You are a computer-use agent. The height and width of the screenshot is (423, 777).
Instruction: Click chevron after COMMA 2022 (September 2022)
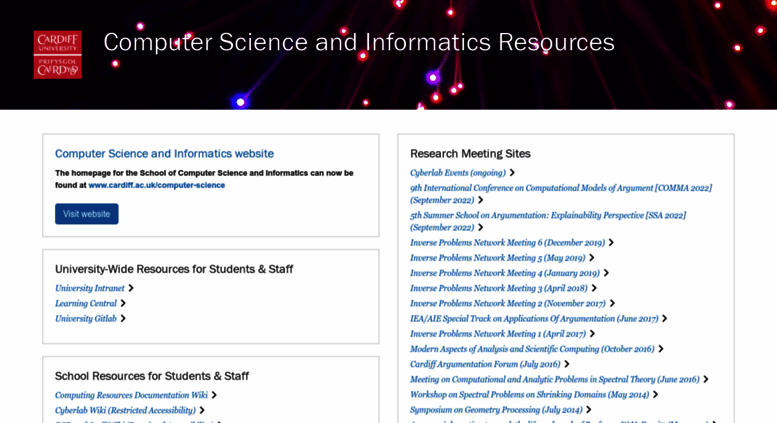click(481, 200)
